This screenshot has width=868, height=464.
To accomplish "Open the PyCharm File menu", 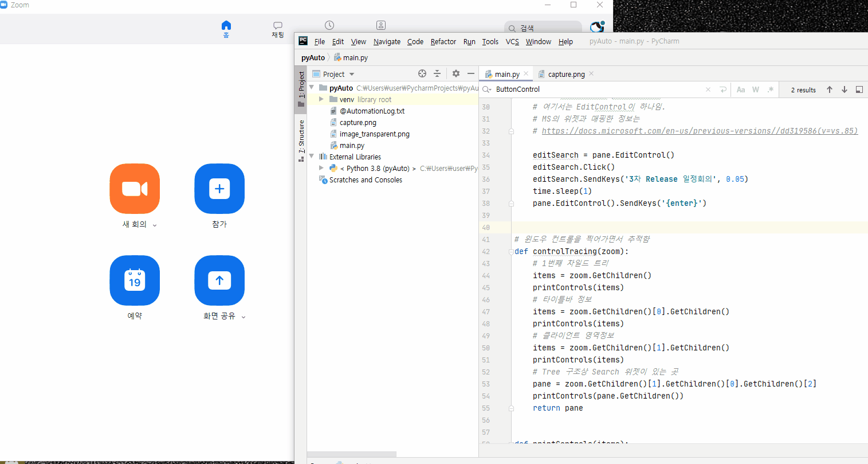I will (320, 42).
